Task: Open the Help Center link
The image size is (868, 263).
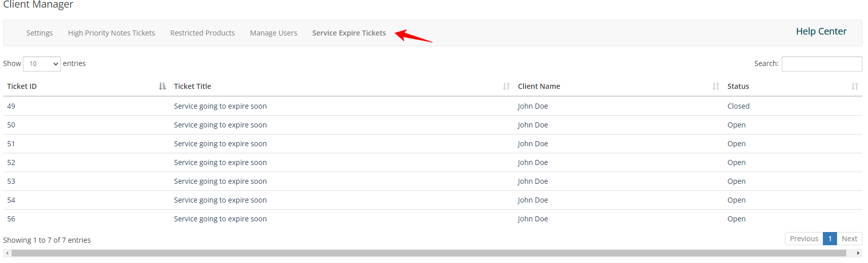Action: click(x=821, y=31)
